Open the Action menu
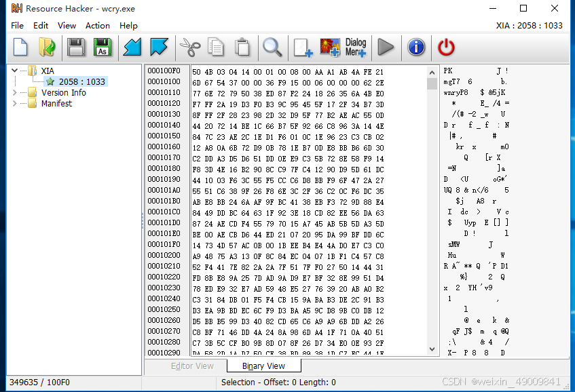575x392 pixels. coord(98,26)
